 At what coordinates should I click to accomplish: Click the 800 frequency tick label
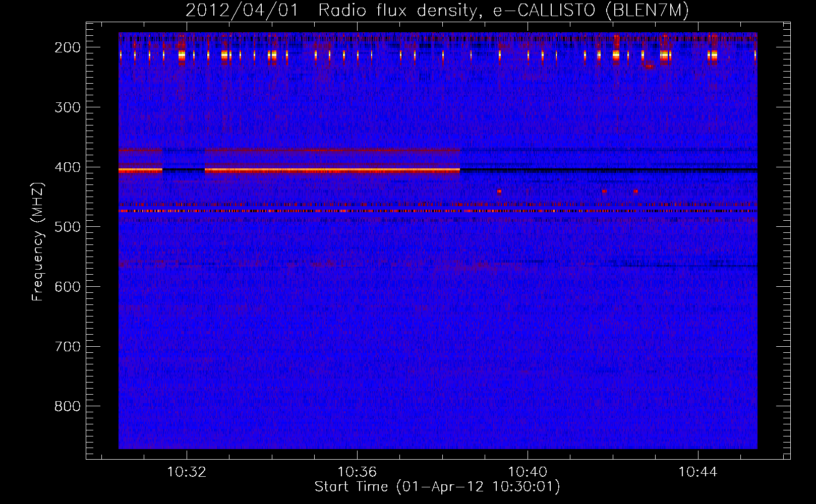tap(67, 406)
